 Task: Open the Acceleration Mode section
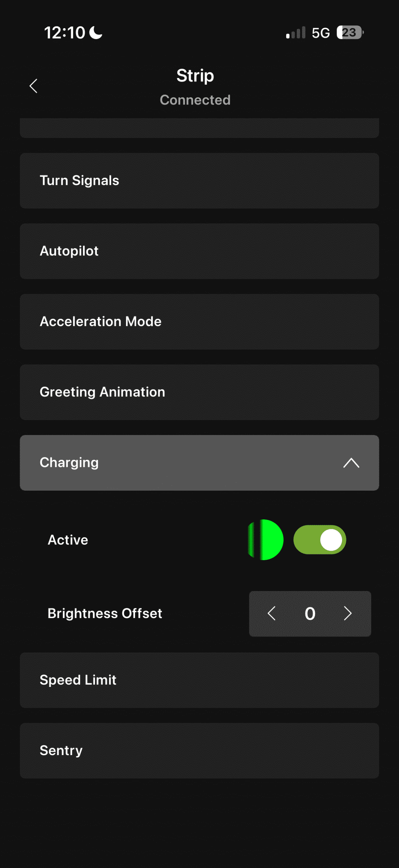click(x=199, y=322)
